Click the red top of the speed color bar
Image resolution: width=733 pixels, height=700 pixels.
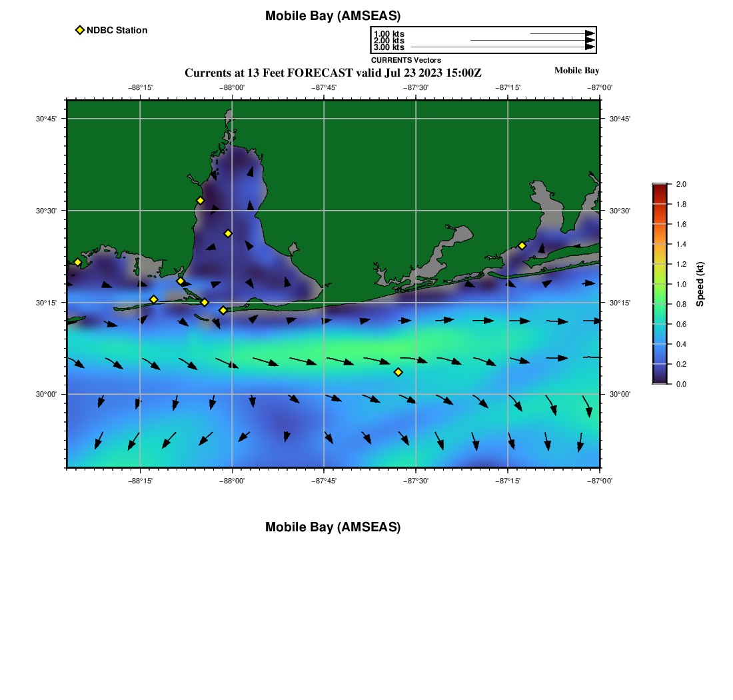[659, 188]
